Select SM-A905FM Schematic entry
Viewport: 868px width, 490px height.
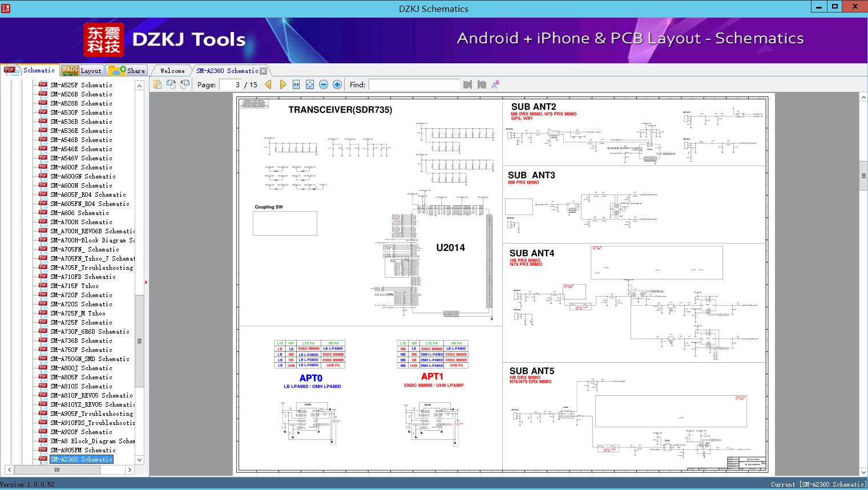tap(83, 450)
